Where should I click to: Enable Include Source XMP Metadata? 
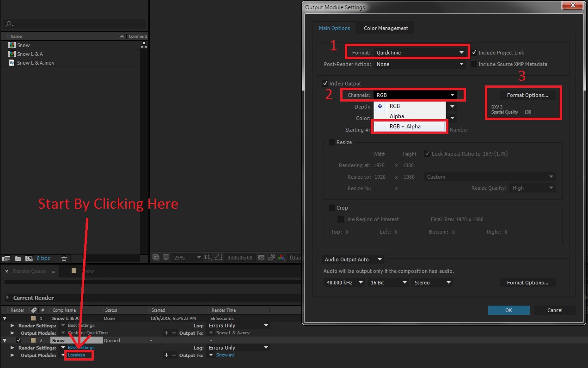point(474,64)
